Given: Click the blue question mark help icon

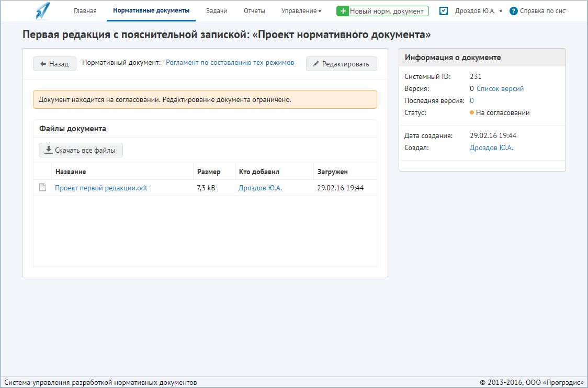Looking at the screenshot, I should tap(513, 12).
